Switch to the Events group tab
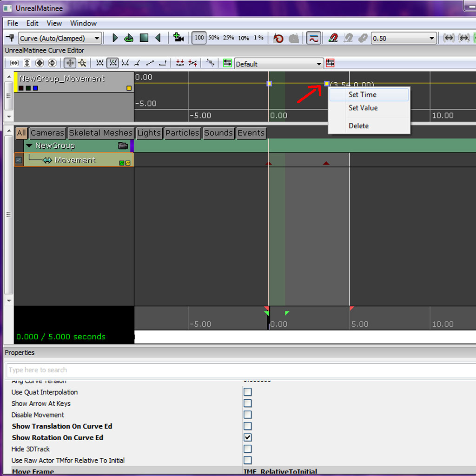This screenshot has height=476, width=476. (251, 133)
